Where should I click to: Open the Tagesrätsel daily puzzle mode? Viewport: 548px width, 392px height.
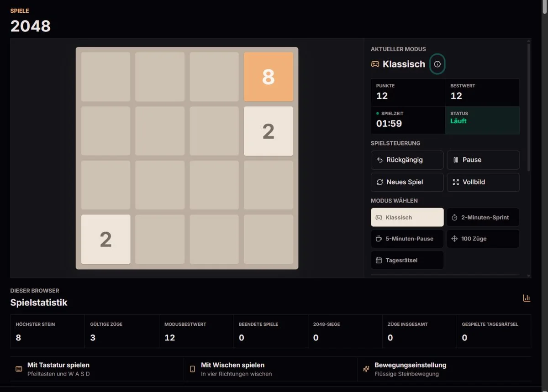coord(407,260)
